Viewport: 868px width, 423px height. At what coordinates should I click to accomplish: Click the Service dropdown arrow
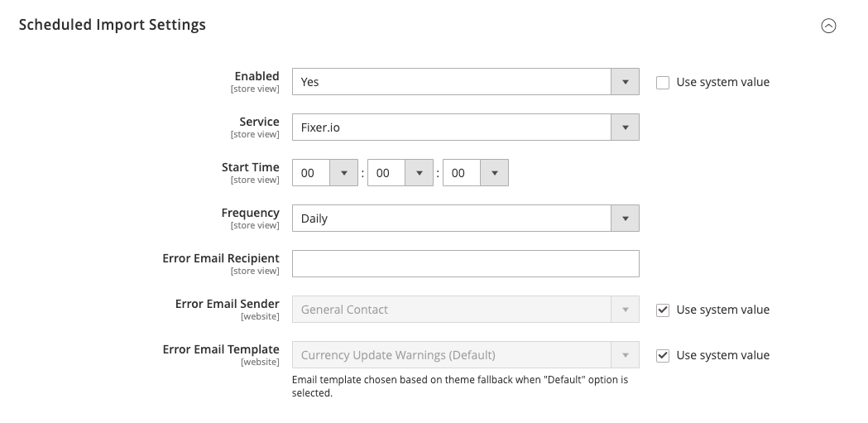point(625,127)
